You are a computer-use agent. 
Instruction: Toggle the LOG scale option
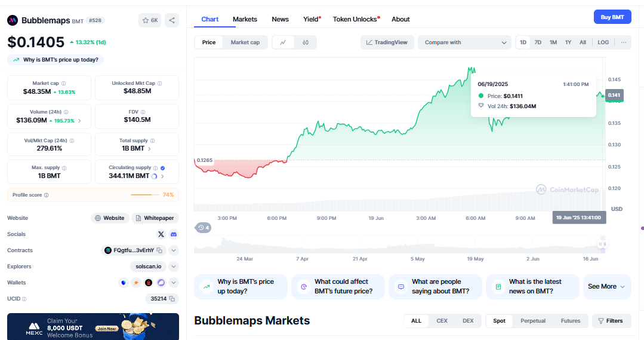click(603, 42)
